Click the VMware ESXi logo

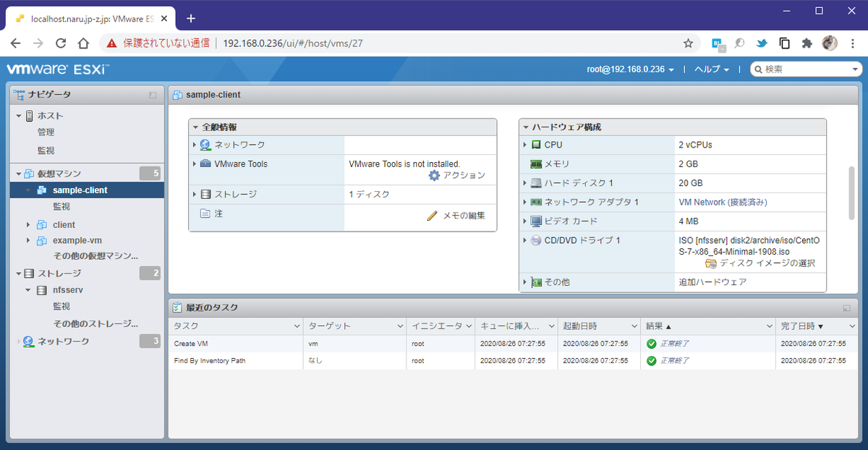(57, 69)
